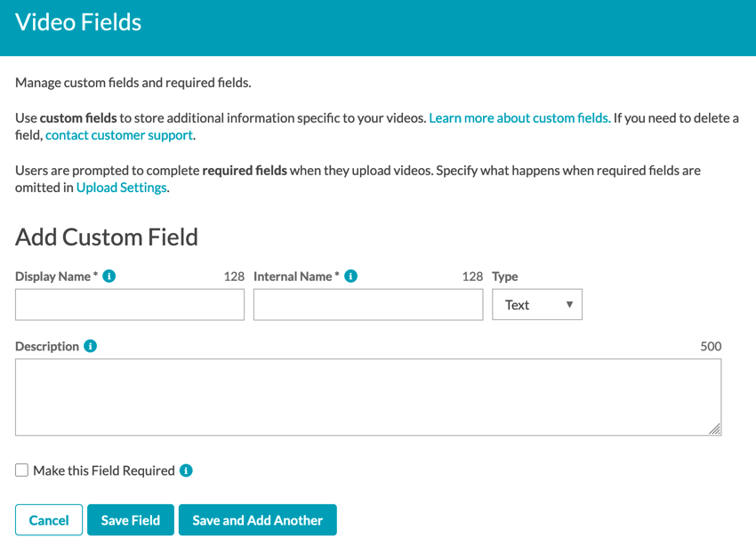Click inside the Internal Name input

point(367,304)
